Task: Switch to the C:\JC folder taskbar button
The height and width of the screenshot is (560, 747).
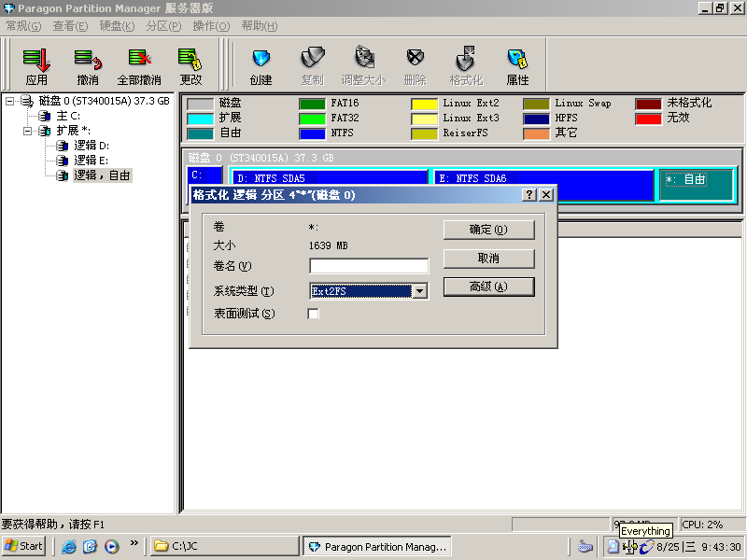Action: tap(225, 546)
